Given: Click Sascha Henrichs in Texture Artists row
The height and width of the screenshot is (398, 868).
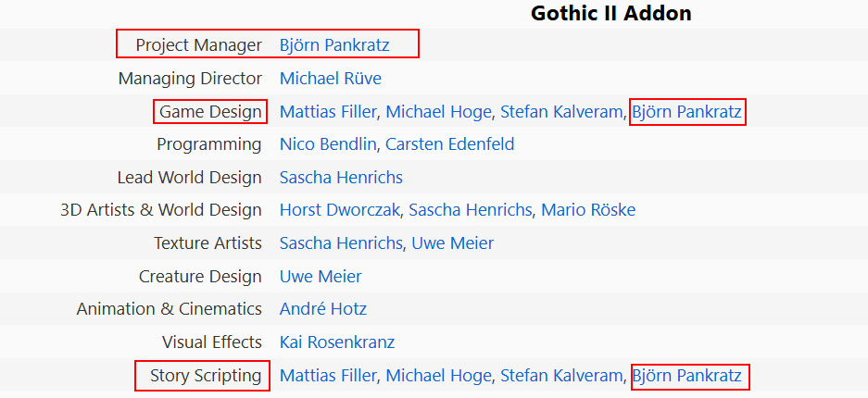Looking at the screenshot, I should pyautogui.click(x=341, y=243).
